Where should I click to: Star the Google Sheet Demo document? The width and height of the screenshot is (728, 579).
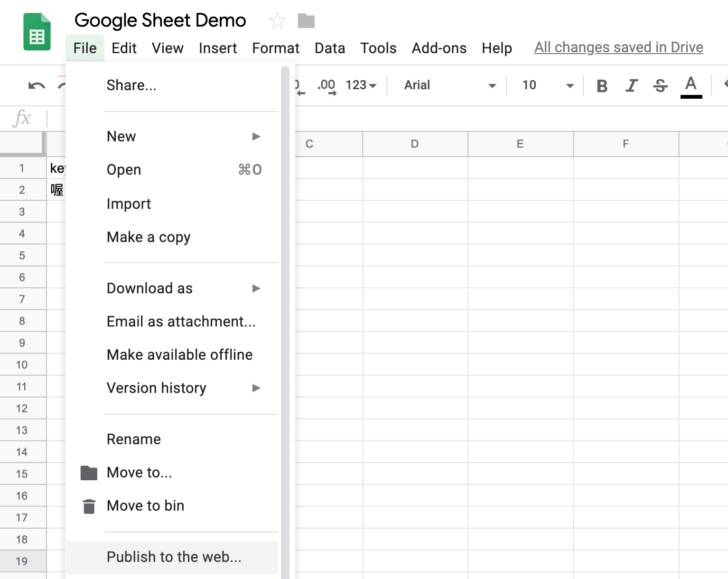[x=278, y=20]
